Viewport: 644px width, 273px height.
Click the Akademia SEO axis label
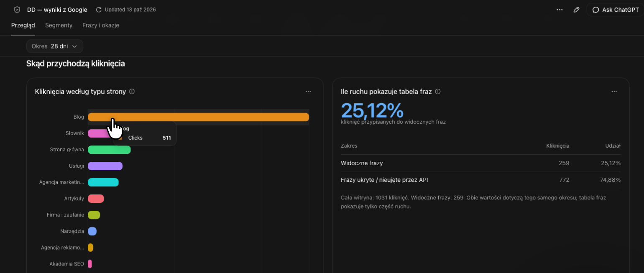[x=67, y=264]
